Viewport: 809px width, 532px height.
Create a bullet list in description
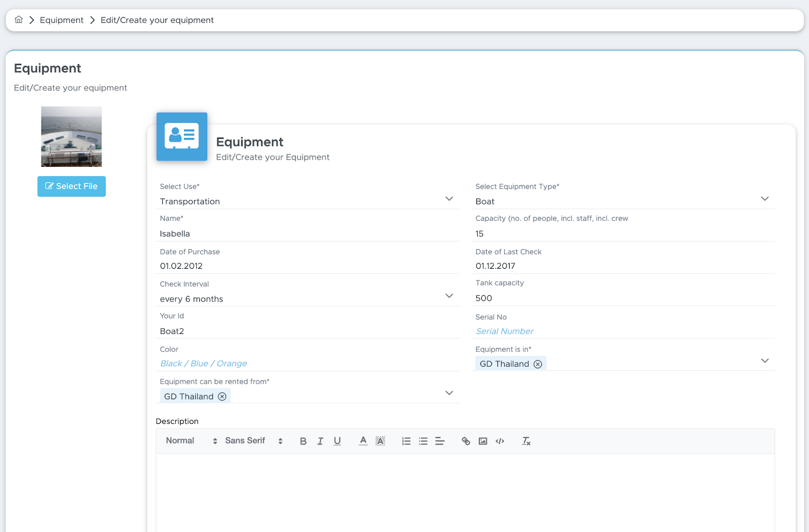(x=423, y=441)
